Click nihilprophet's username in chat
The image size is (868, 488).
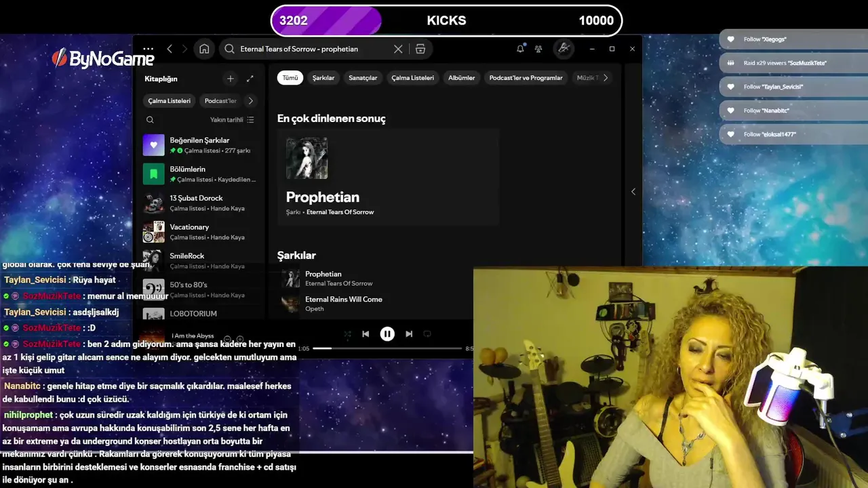pos(28,415)
